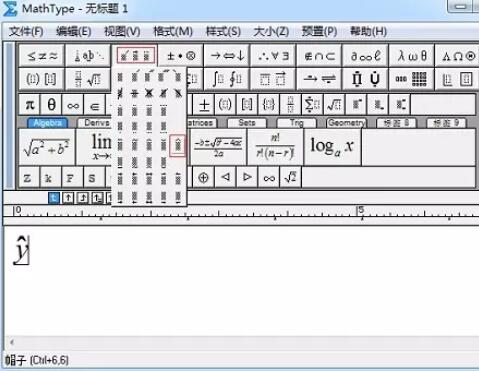Choose the double prime embellishment in palette
The image size is (479, 371).
149,77
